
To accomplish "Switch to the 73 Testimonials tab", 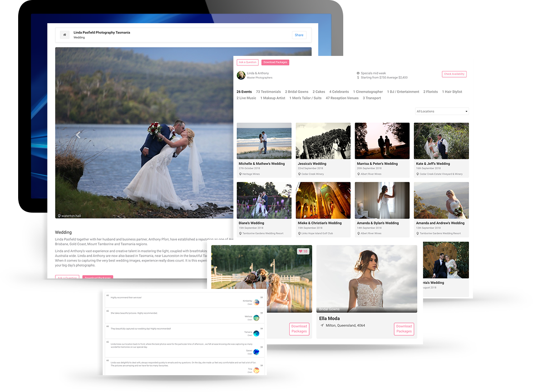I will pyautogui.click(x=268, y=92).
